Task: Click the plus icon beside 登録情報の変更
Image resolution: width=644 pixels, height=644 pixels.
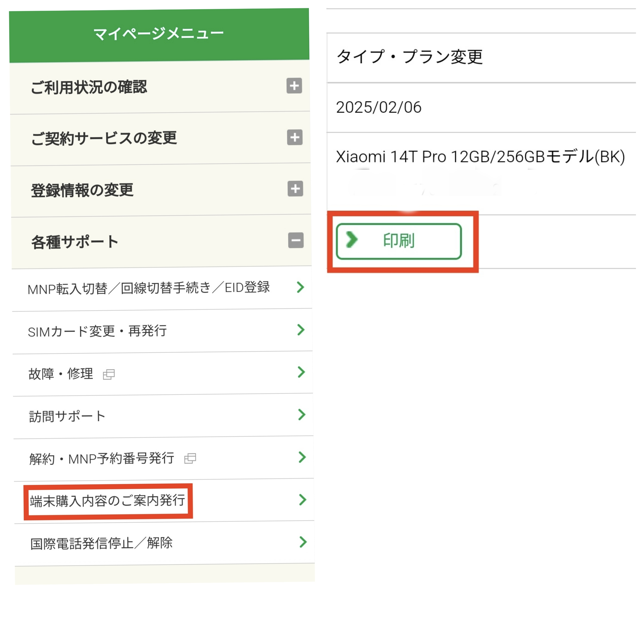Action: [x=295, y=189]
